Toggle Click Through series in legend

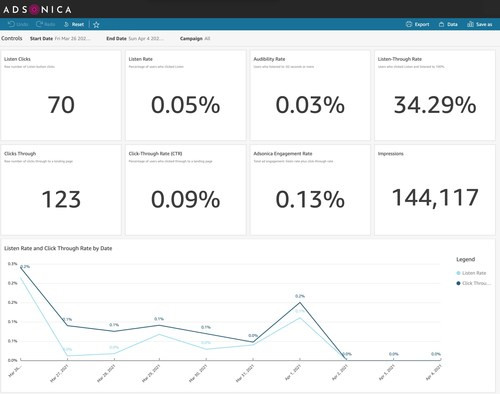(473, 283)
